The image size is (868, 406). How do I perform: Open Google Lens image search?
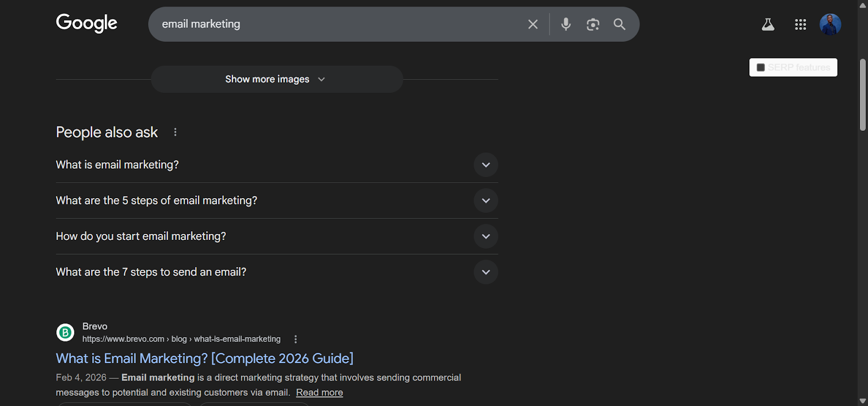tap(593, 24)
